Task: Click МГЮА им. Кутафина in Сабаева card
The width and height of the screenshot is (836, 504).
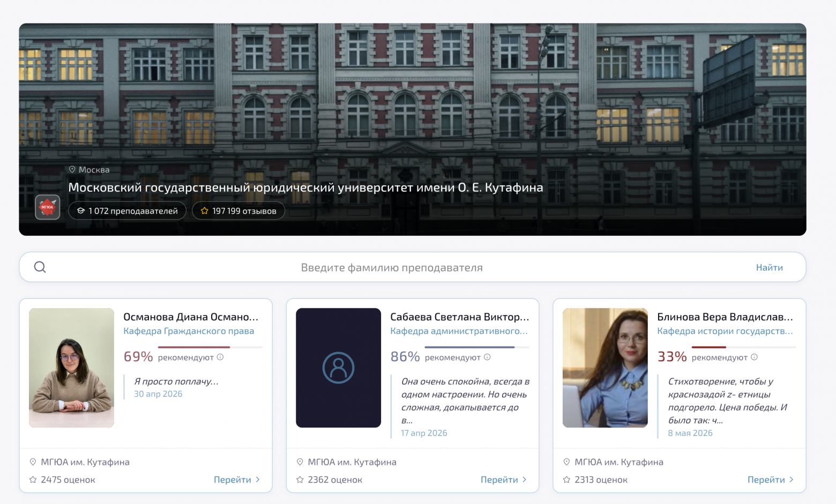Action: (352, 462)
